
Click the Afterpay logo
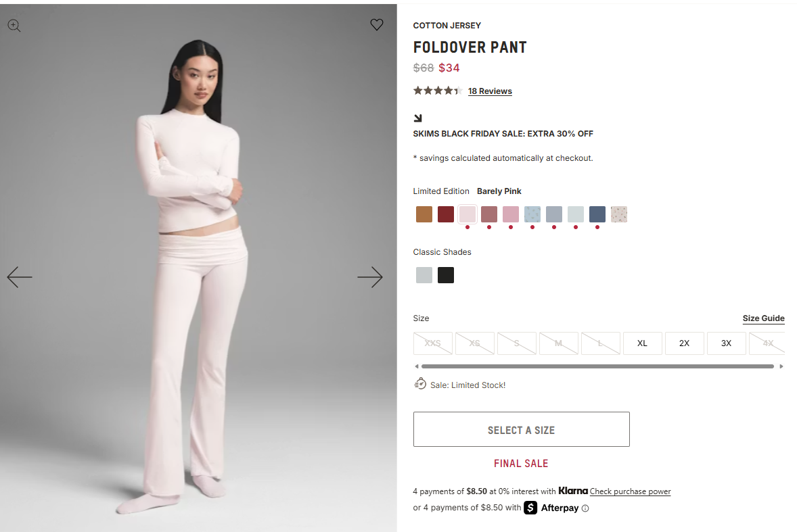[x=551, y=508]
